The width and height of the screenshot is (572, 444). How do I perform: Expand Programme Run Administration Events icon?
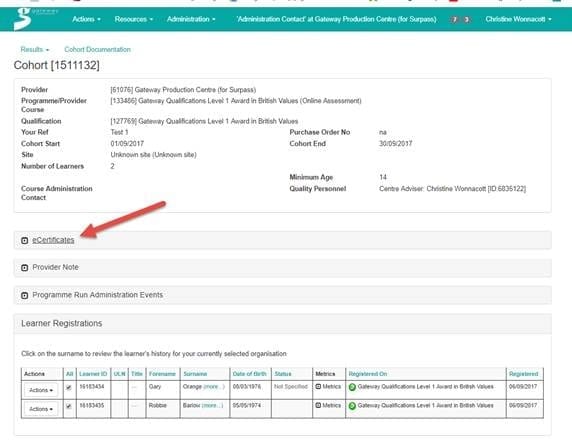(x=24, y=296)
